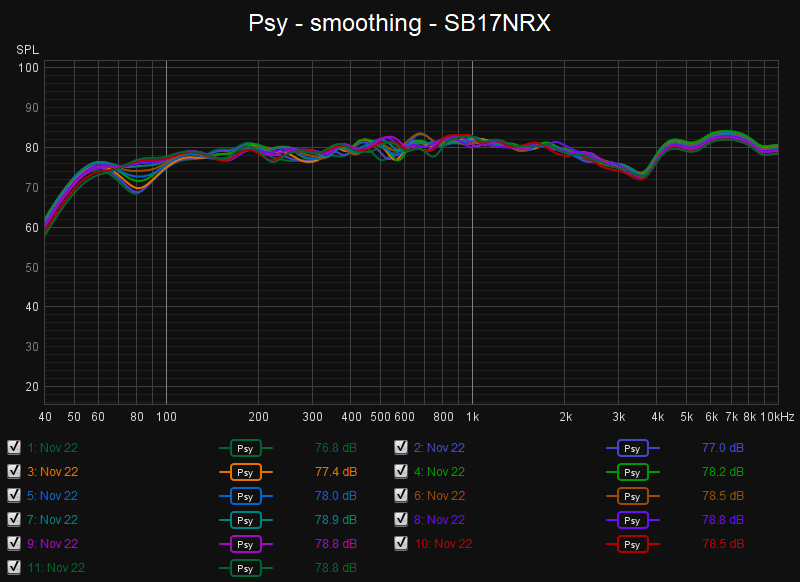Untick the 9: Nov 22 checkbox
The width and height of the screenshot is (800, 582).
(14, 543)
